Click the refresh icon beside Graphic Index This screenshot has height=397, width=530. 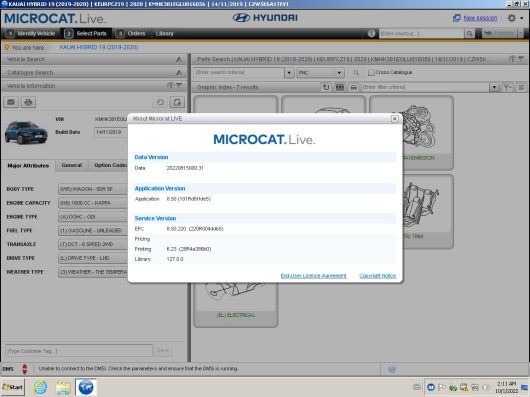pos(326,87)
